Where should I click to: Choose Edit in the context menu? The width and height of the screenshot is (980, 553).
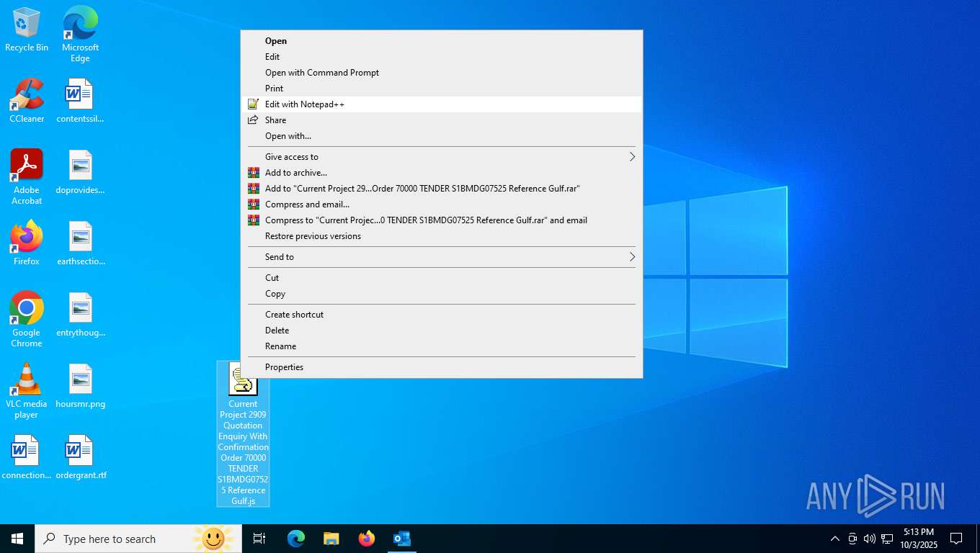442,57
